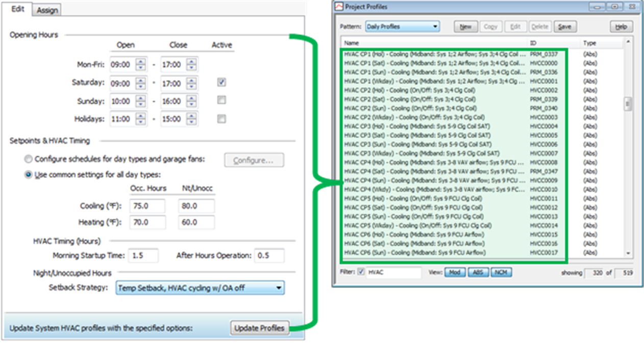Decrease the Saturday close time with down arrow
Screen dimensions: 644x345
tap(191, 86)
